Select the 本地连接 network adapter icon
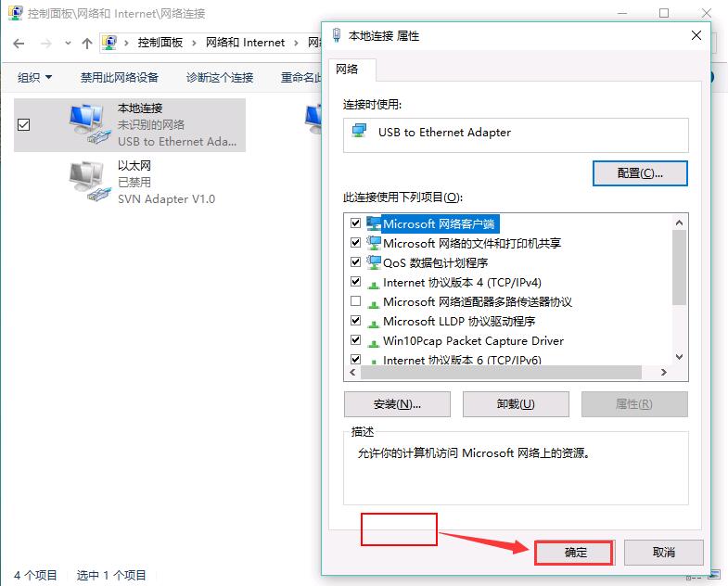This screenshot has width=728, height=586. coord(90,124)
